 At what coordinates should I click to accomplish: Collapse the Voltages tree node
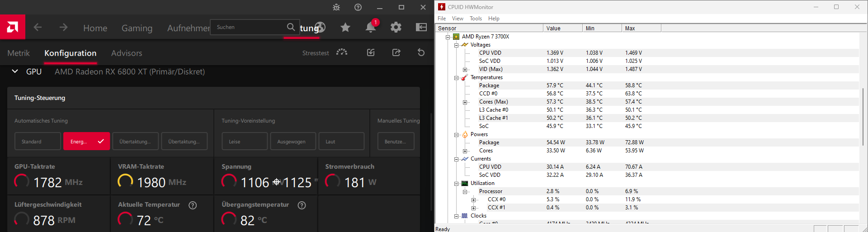[456, 45]
